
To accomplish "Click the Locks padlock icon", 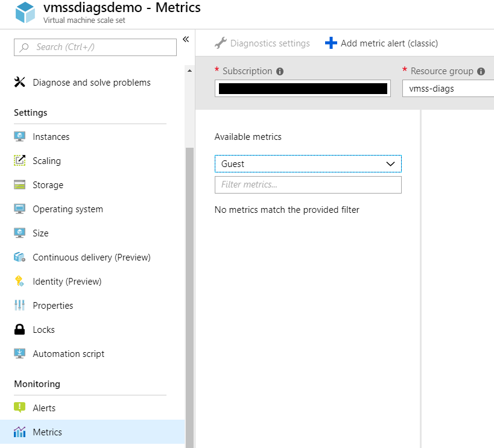I will pyautogui.click(x=19, y=330).
